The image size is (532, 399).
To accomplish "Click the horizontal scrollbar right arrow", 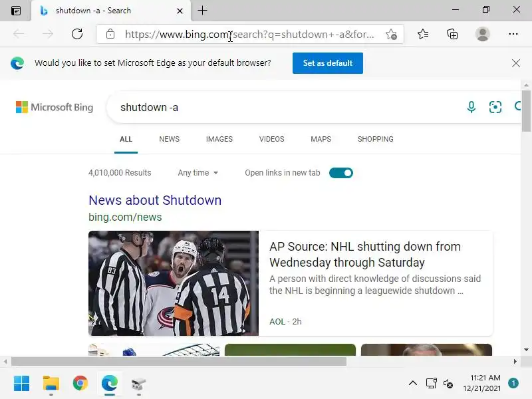I will (515, 362).
